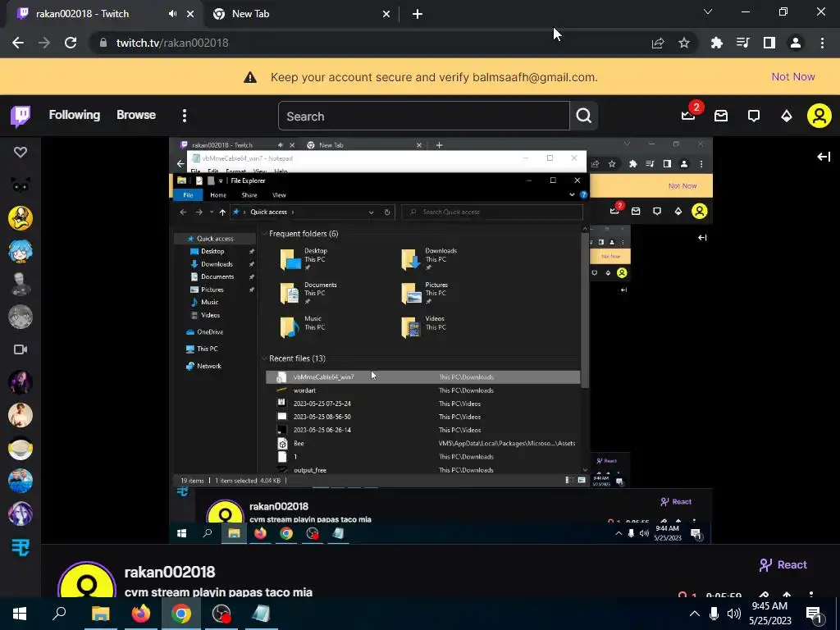Click the heart followed-channels icon in sidebar
Image resolution: width=840 pixels, height=630 pixels.
coord(21,153)
